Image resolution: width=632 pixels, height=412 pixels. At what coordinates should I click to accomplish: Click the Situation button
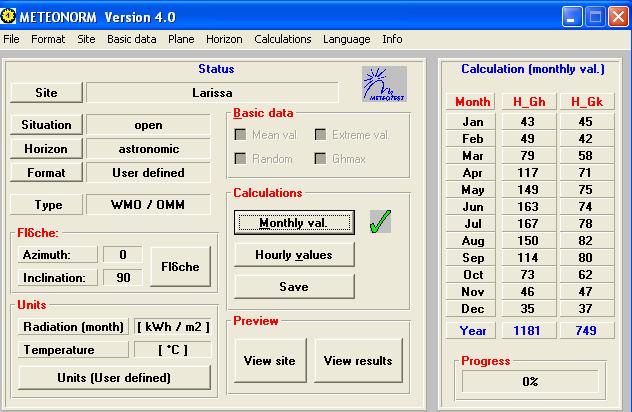coord(46,125)
